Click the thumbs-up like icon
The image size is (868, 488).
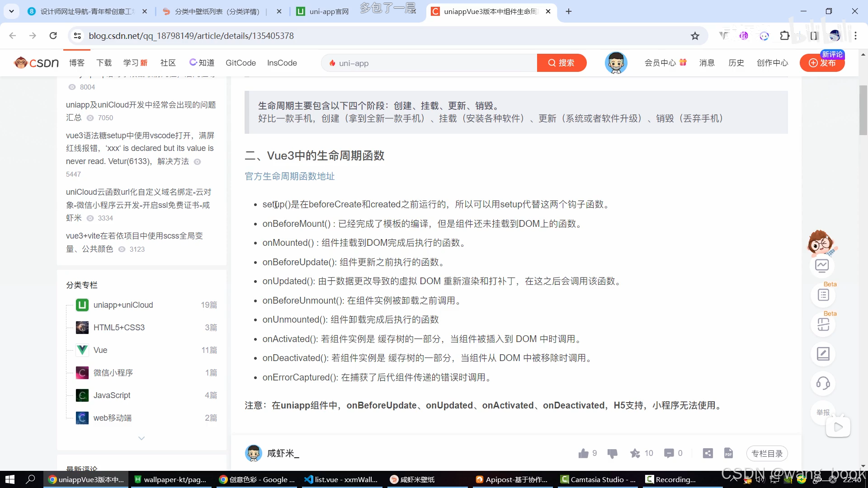pos(583,453)
